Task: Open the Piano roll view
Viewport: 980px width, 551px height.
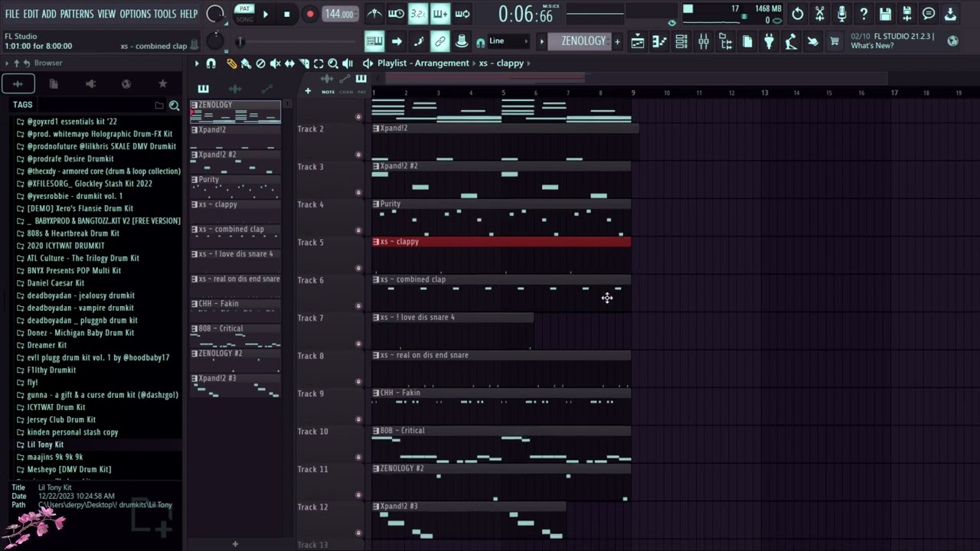Action: pos(659,41)
